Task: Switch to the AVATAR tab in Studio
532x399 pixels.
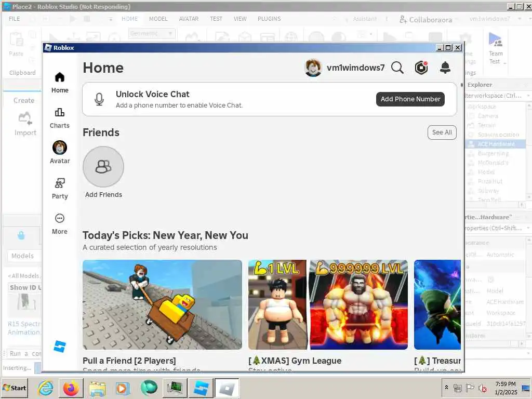Action: tap(189, 19)
